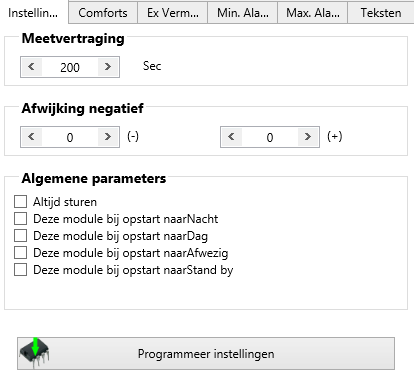Image resolution: width=414 pixels, height=373 pixels.
Task: Open the Ex Verm... tab
Action: coord(173,13)
